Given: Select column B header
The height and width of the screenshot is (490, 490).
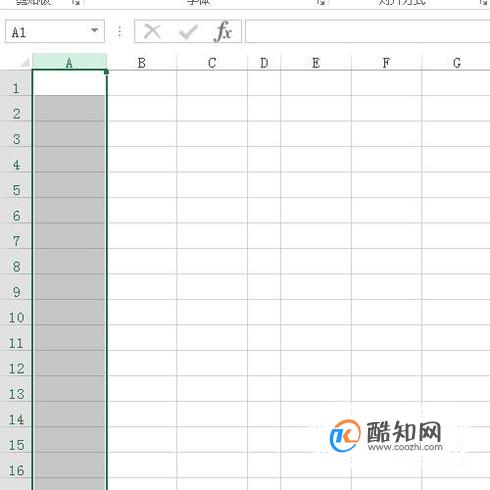Looking at the screenshot, I should pyautogui.click(x=142, y=62).
